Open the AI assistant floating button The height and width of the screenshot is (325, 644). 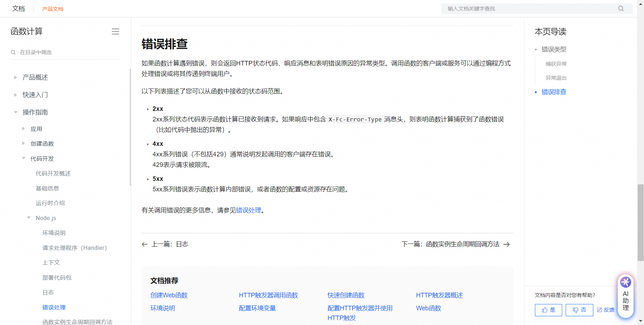click(x=625, y=296)
